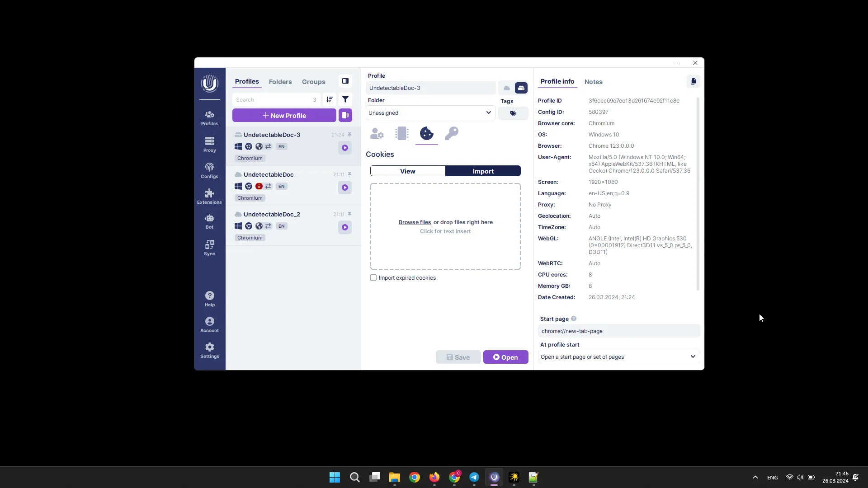868x488 pixels.
Task: Click the Start page URL field
Action: coord(619,331)
